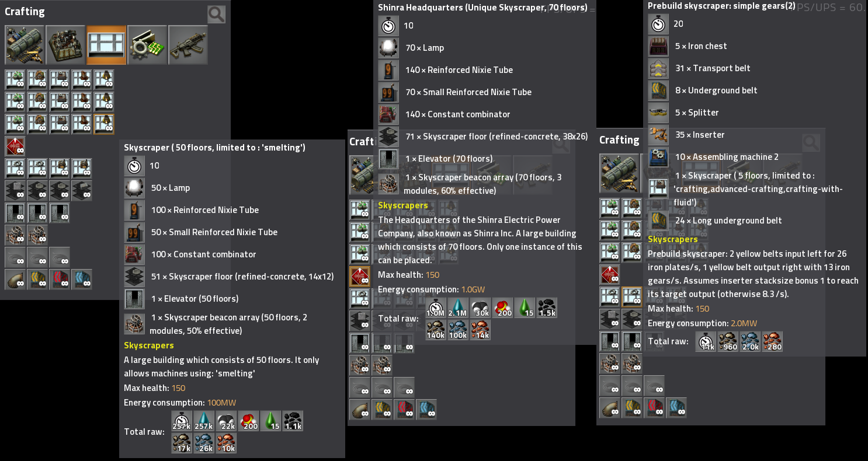Craft the red long underground belt in left panel
Screen dimensions: 868x461
click(x=60, y=280)
